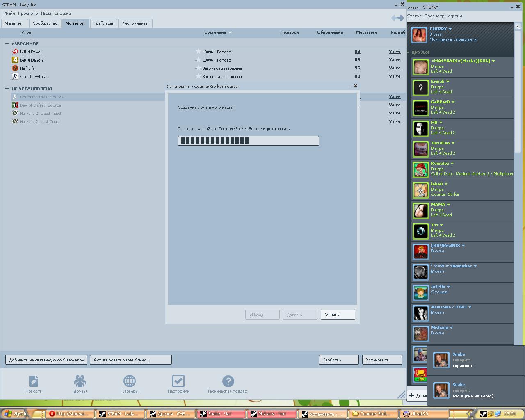Click CHERRY's own avatar

[419, 35]
